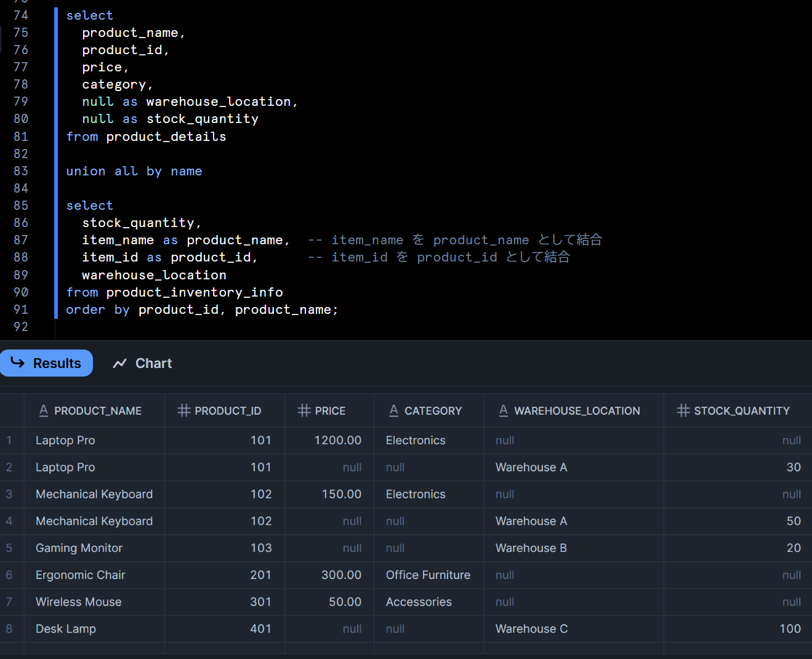Image resolution: width=812 pixels, height=659 pixels.
Task: Click the 'null as warehouse_location,' line
Action: click(190, 102)
